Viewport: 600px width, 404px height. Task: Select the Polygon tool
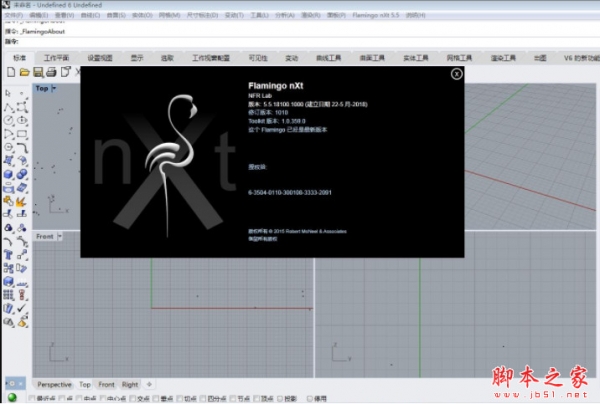(x=8, y=147)
